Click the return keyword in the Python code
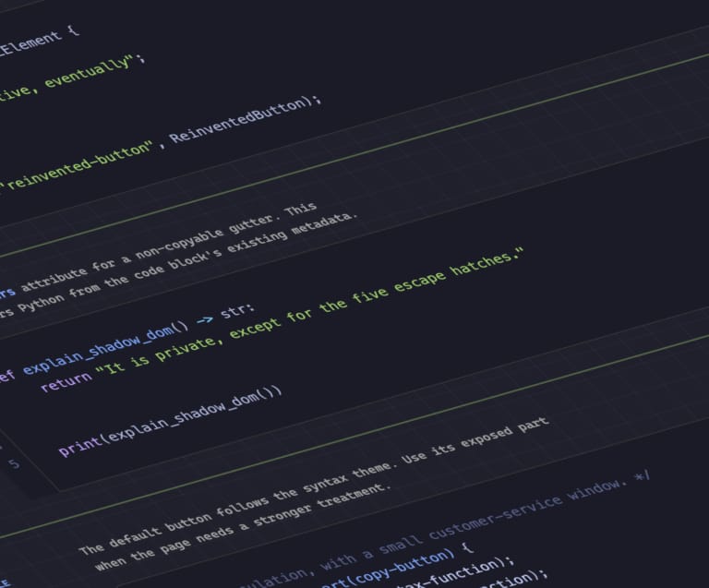The image size is (709, 588). point(66,382)
